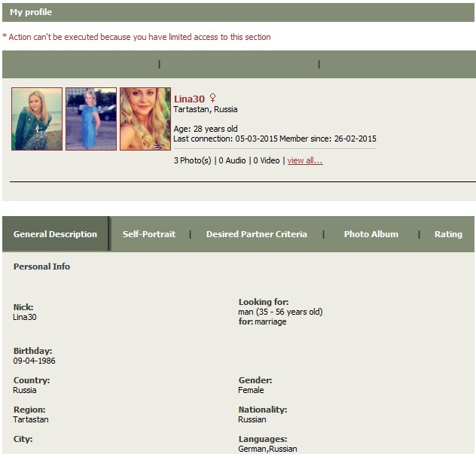Viewport: 476px width, 454px height.
Task: Open the Rating tab
Action: (448, 234)
